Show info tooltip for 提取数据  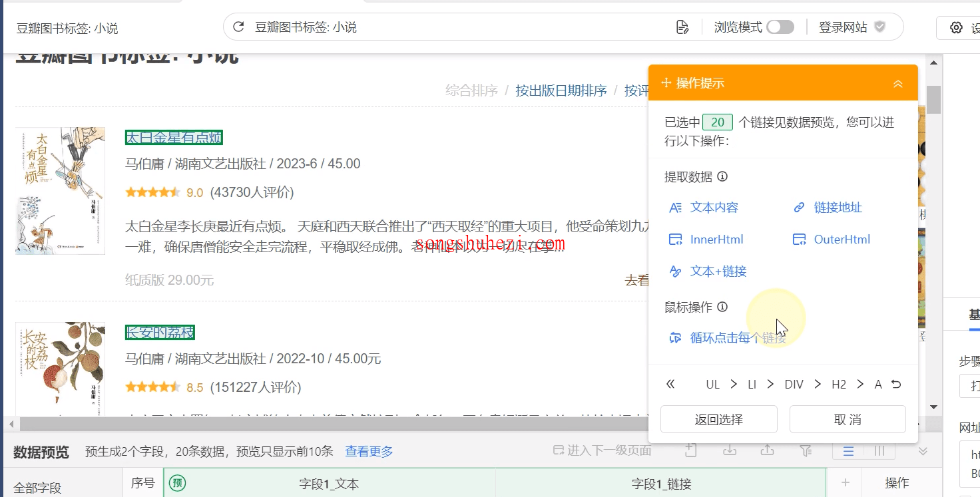pos(722,177)
